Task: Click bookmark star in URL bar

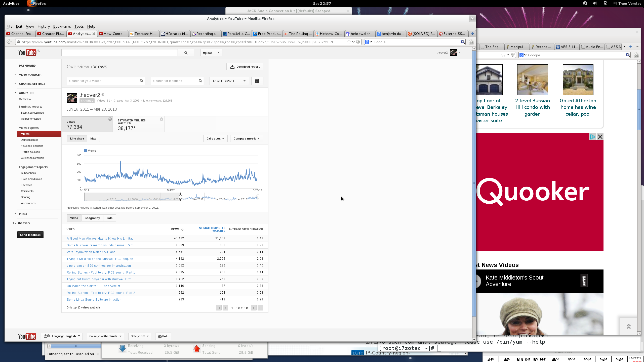Action: pyautogui.click(x=349, y=42)
